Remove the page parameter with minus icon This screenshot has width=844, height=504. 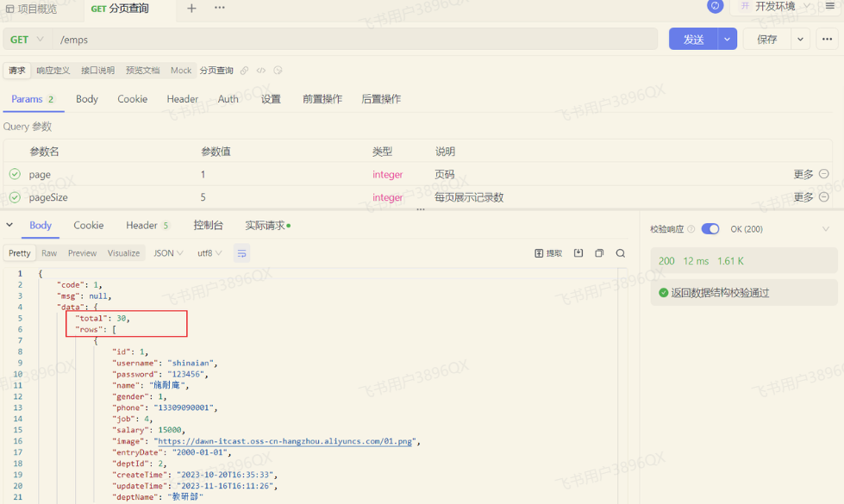[823, 174]
